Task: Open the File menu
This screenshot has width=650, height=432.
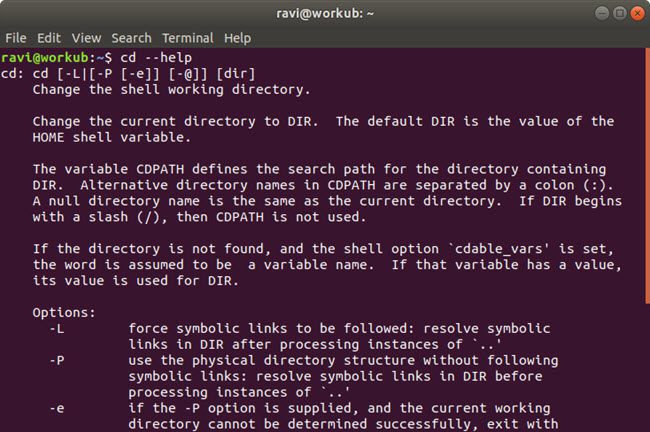Action: pos(16,38)
